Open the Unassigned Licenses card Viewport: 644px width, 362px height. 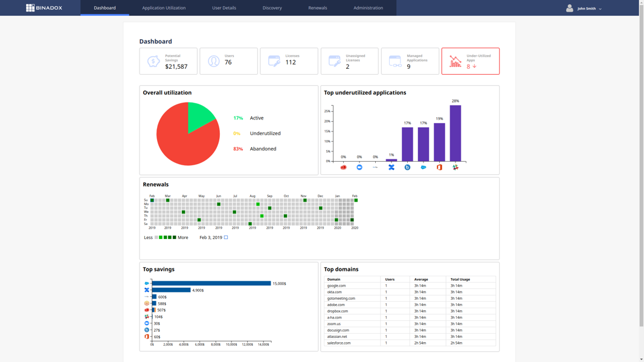[x=349, y=61]
